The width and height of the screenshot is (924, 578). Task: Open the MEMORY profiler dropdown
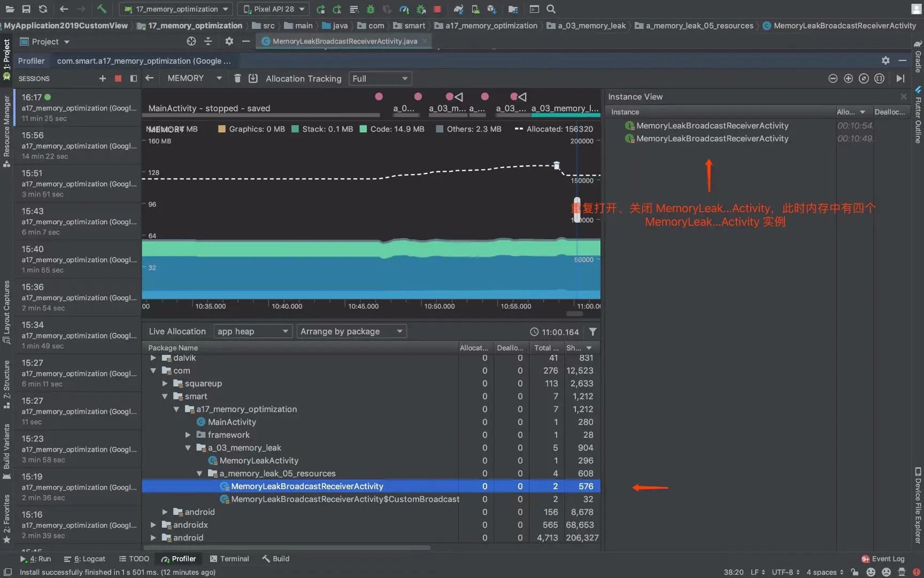[194, 79]
